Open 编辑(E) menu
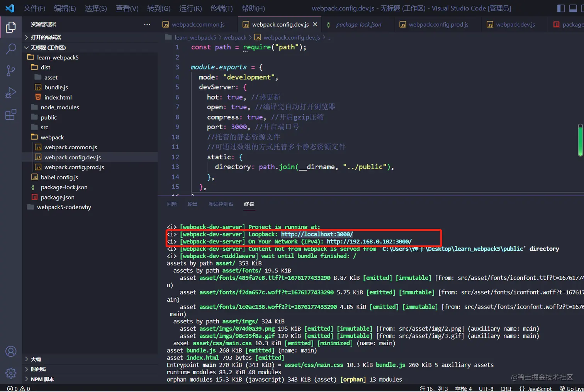The height and width of the screenshot is (392, 584). coord(65,8)
